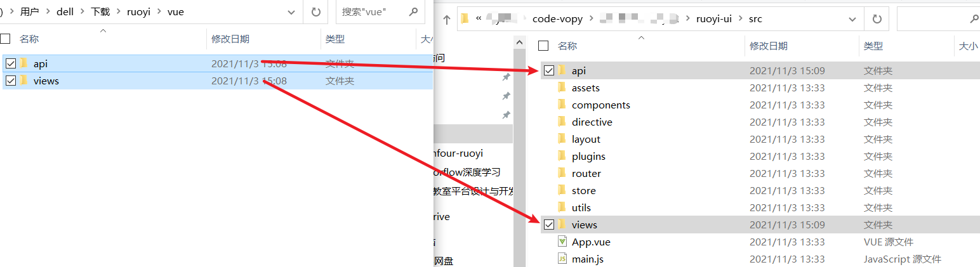
Task: Expand the chevron after 下载 in path
Action: coord(119,11)
